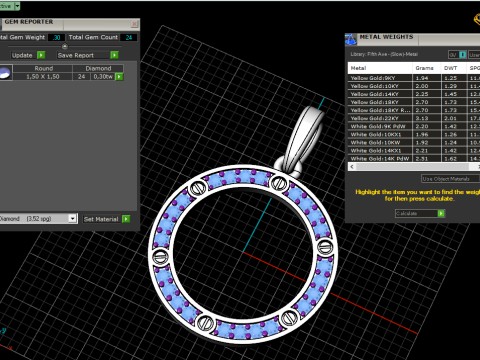Select the Yellow Gold:14KY row

(414, 94)
